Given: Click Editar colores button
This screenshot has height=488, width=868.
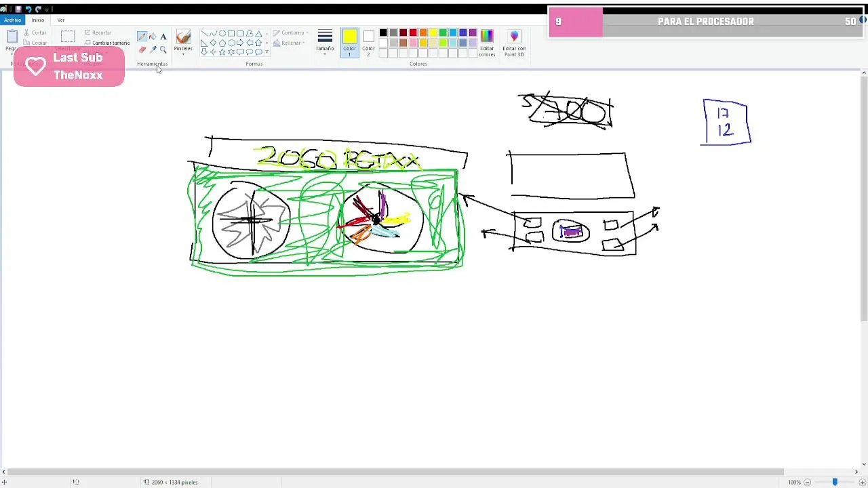Looking at the screenshot, I should point(487,43).
